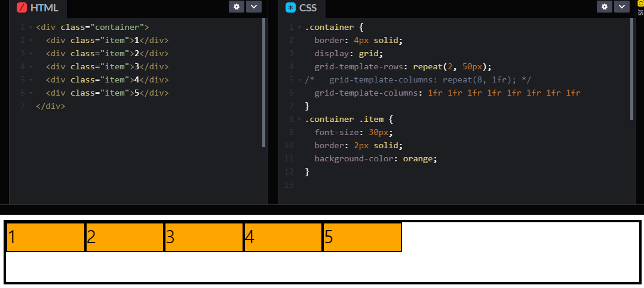This screenshot has height=288, width=644.
Task: Collapse fold arrow on HTML line 1
Action: (x=30, y=27)
